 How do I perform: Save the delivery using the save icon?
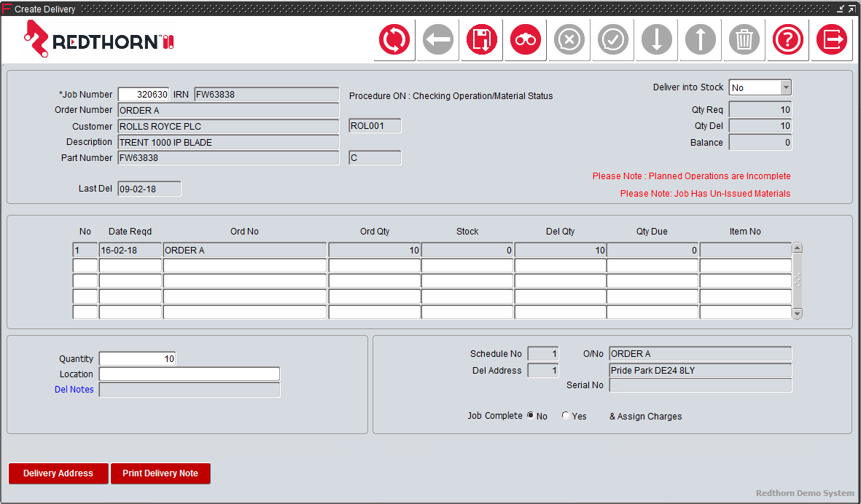click(481, 40)
